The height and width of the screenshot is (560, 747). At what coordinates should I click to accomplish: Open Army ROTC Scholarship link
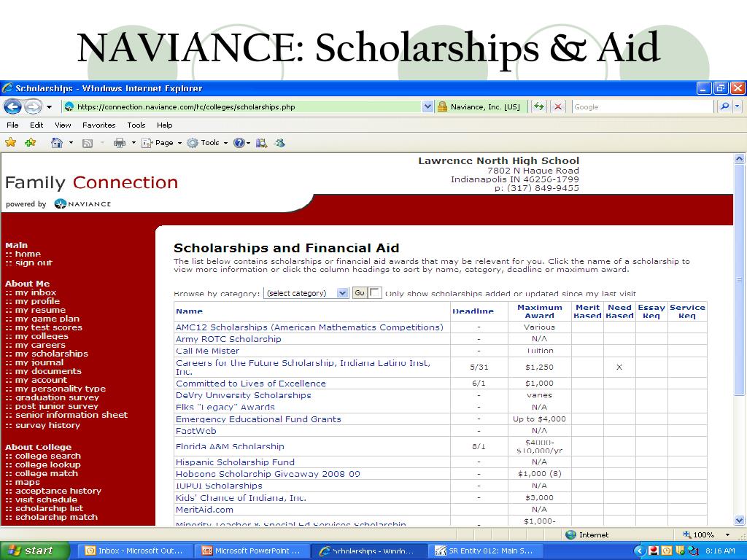228,338
